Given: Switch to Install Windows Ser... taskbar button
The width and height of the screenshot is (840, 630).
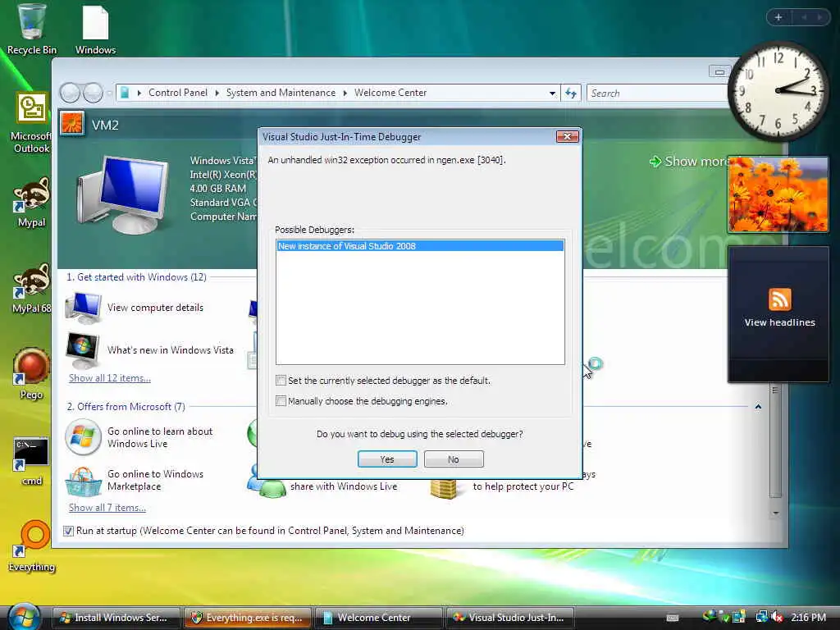Looking at the screenshot, I should tap(116, 618).
